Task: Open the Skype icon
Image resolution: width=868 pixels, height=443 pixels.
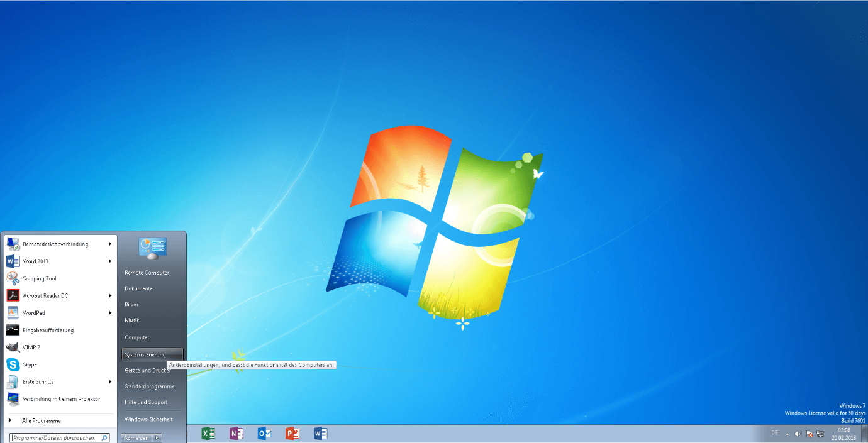Action: tap(13, 364)
